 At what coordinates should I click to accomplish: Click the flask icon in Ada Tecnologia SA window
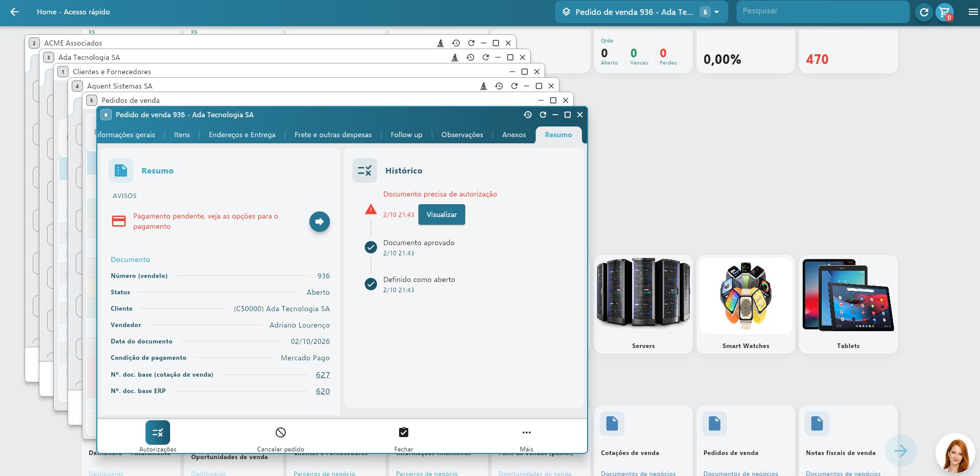point(455,57)
